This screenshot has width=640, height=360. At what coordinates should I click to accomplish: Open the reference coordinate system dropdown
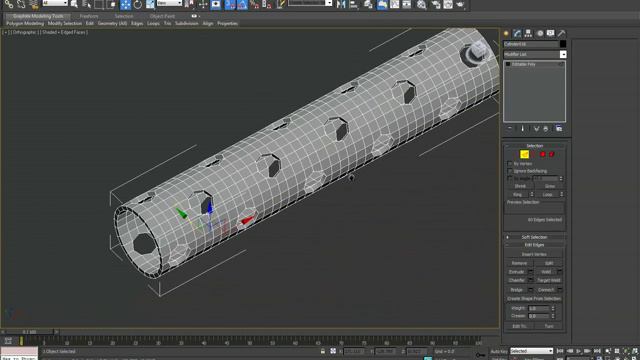click(x=169, y=3)
